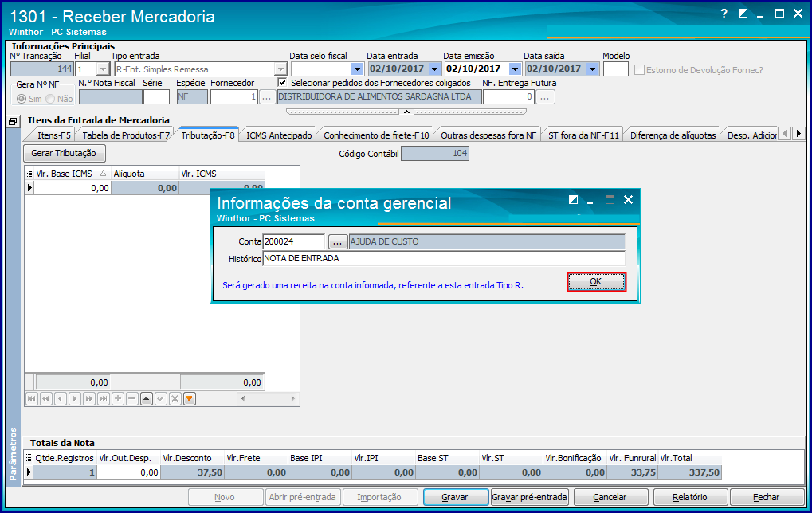Open the Data emissão date dropdown
The height and width of the screenshot is (513, 812).
point(515,69)
